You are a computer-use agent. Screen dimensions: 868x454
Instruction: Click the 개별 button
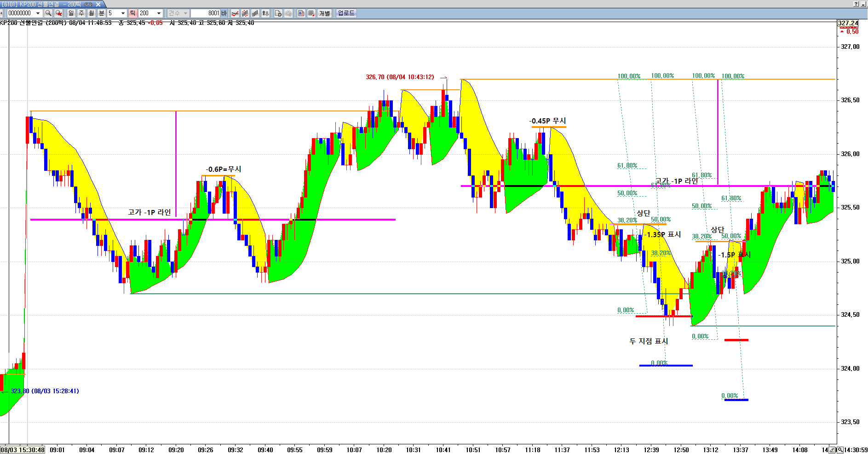pos(325,13)
